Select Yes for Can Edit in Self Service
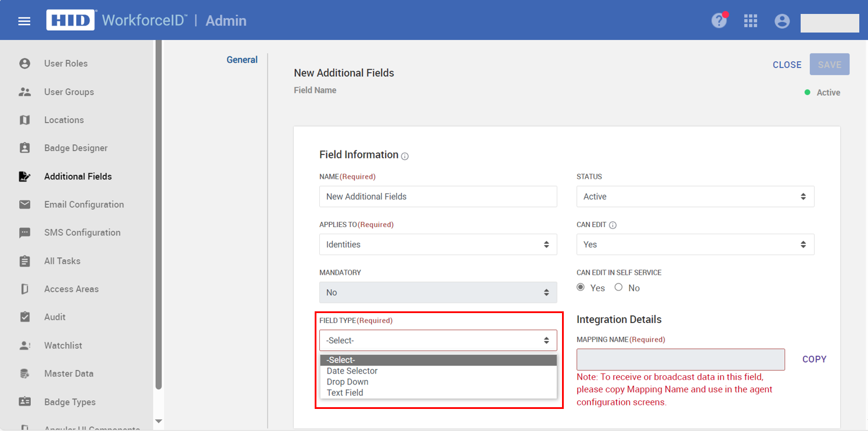Viewport: 868px width, 431px height. pyautogui.click(x=581, y=287)
